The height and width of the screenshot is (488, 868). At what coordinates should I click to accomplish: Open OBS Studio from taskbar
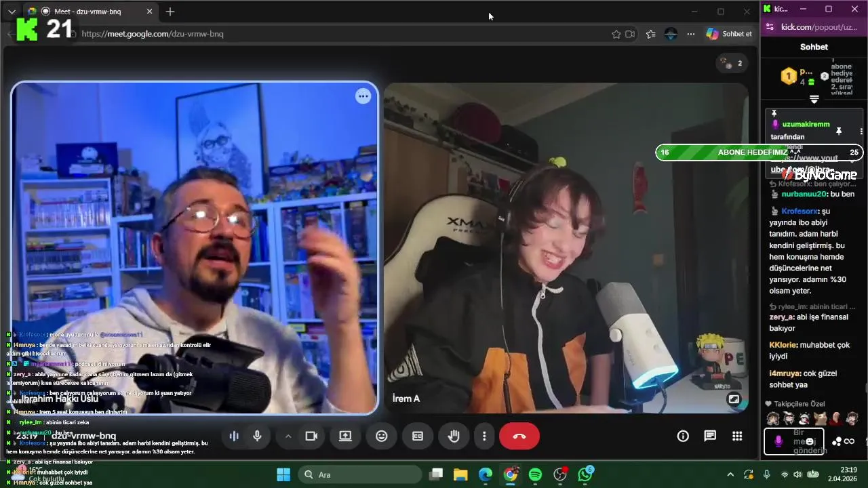pyautogui.click(x=560, y=474)
